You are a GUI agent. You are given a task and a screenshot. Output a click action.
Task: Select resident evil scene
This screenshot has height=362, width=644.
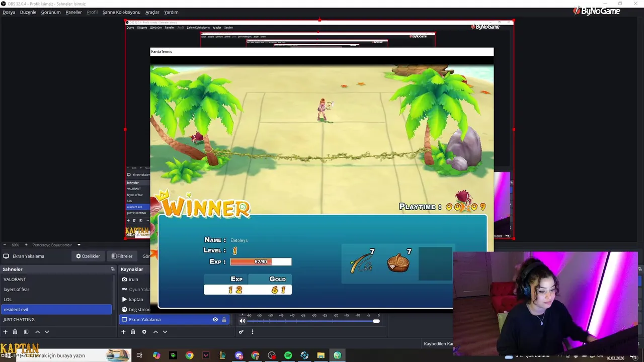(x=56, y=310)
